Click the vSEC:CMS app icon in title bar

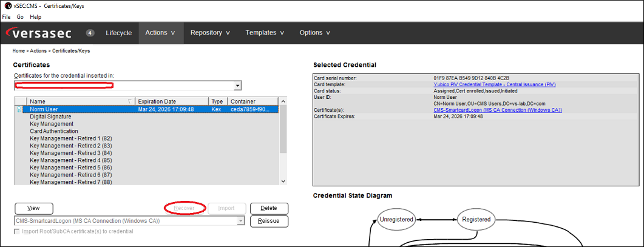(x=7, y=7)
